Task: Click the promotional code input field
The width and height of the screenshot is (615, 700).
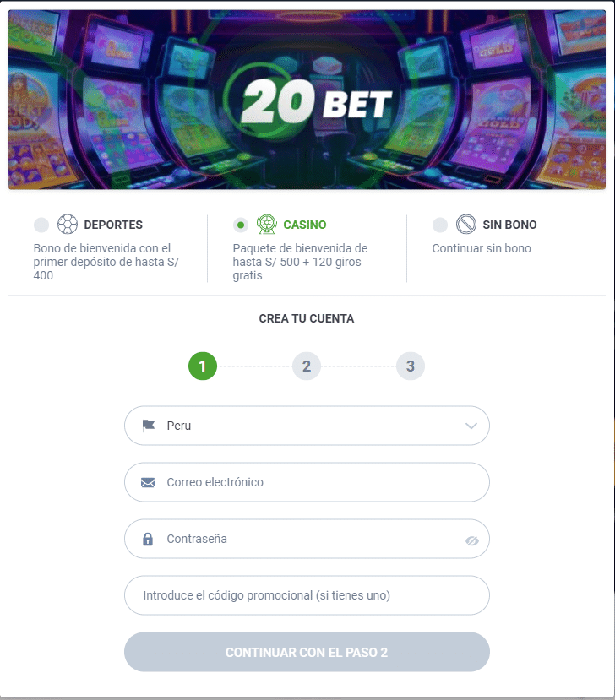Action: point(307,595)
